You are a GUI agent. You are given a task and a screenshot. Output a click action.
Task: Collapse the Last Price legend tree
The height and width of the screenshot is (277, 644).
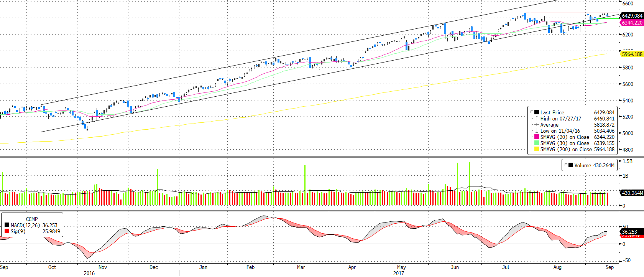point(532,112)
